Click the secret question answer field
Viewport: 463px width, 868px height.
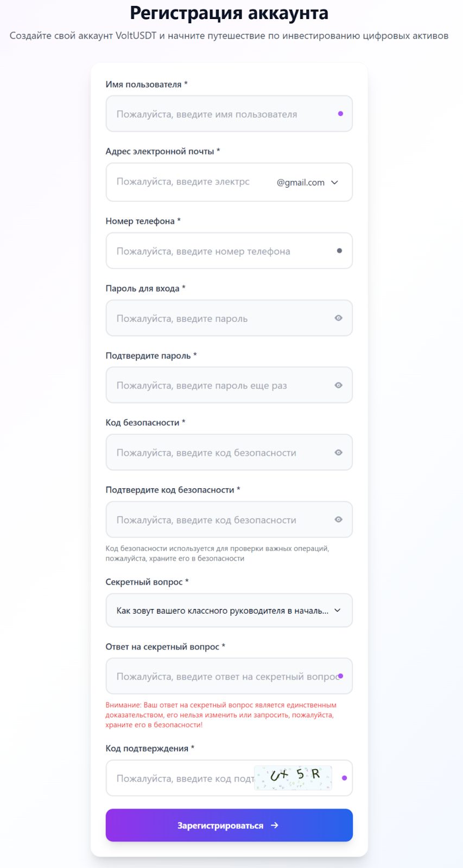coord(217,676)
